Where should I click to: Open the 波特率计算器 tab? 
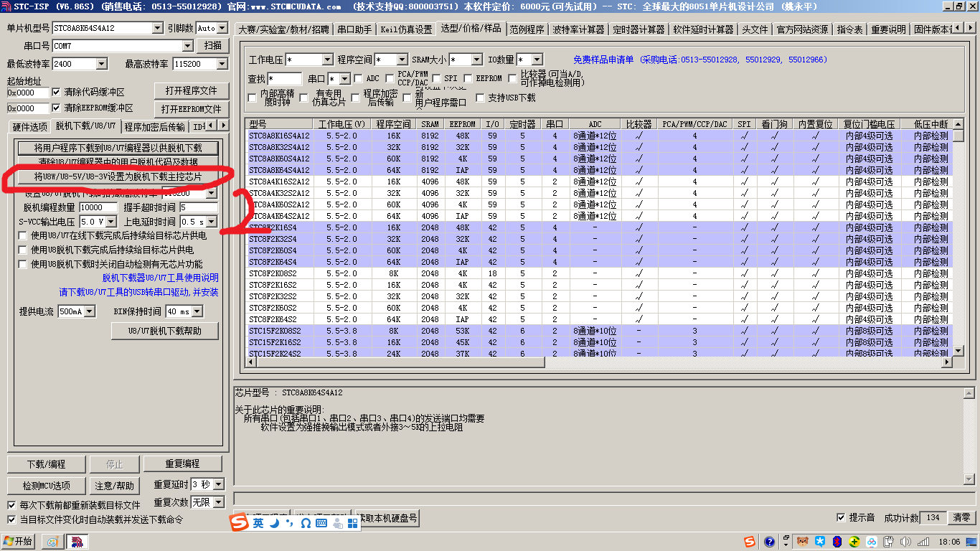tap(578, 29)
